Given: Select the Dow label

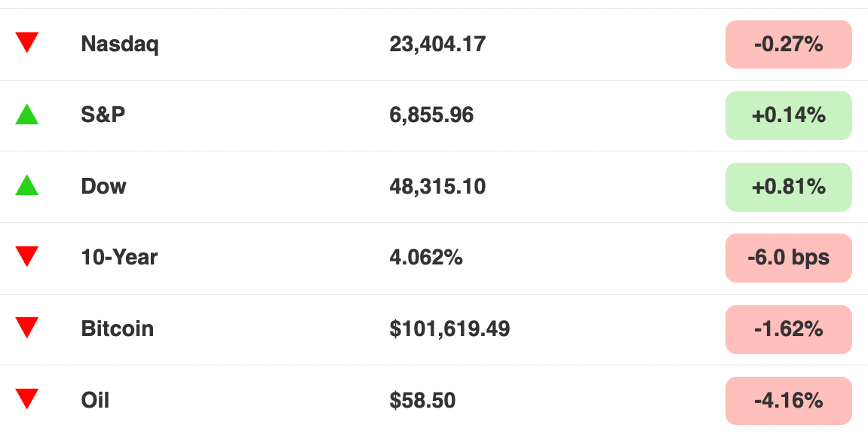Looking at the screenshot, I should [104, 186].
